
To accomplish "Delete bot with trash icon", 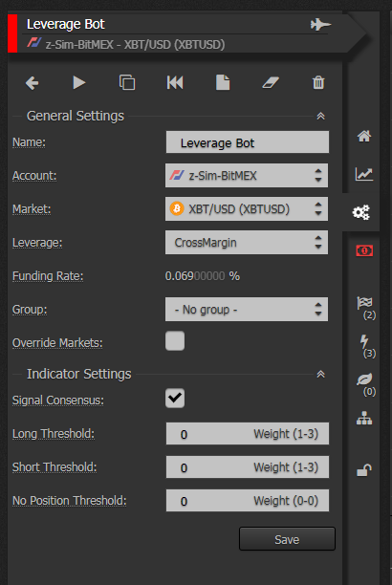I will 318,82.
